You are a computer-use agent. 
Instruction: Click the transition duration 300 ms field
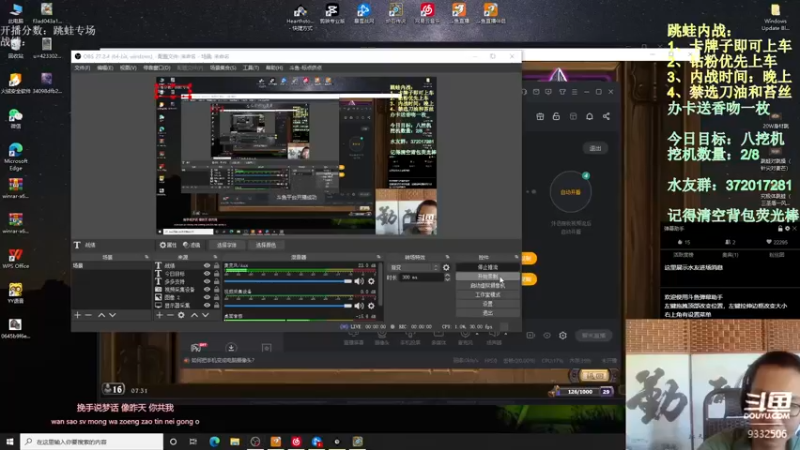pyautogui.click(x=421, y=277)
